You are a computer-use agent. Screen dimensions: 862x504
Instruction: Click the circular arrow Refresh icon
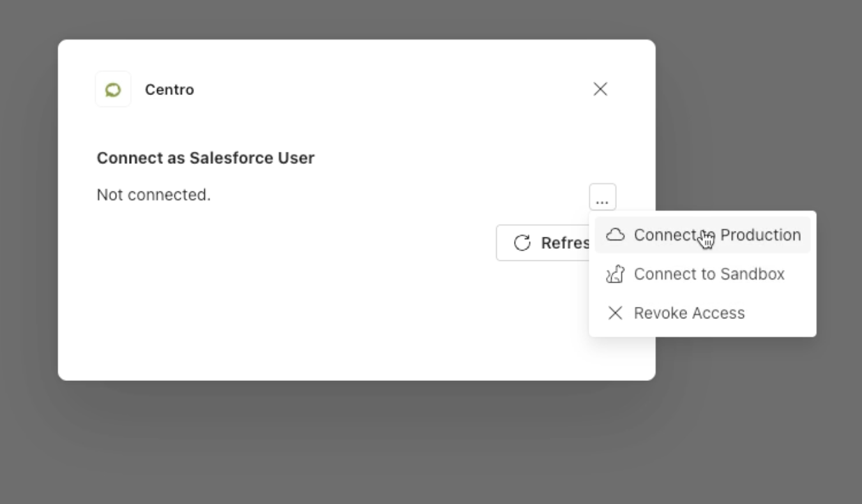[x=522, y=243]
